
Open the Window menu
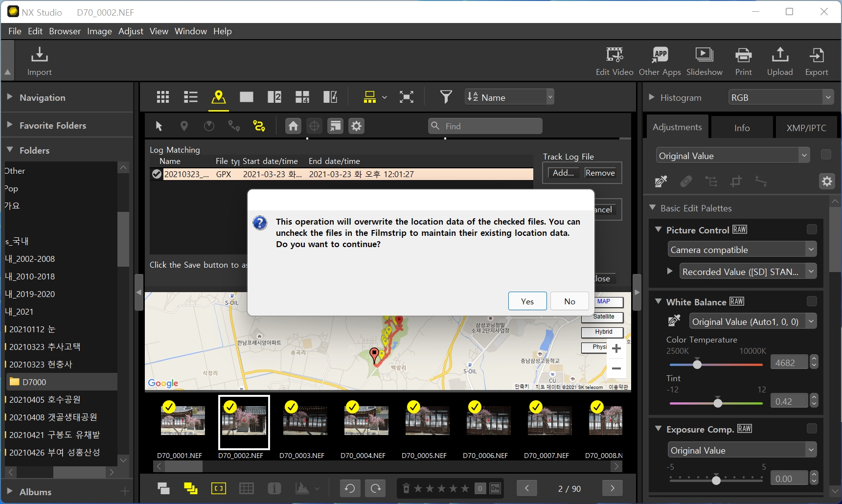coord(190,31)
